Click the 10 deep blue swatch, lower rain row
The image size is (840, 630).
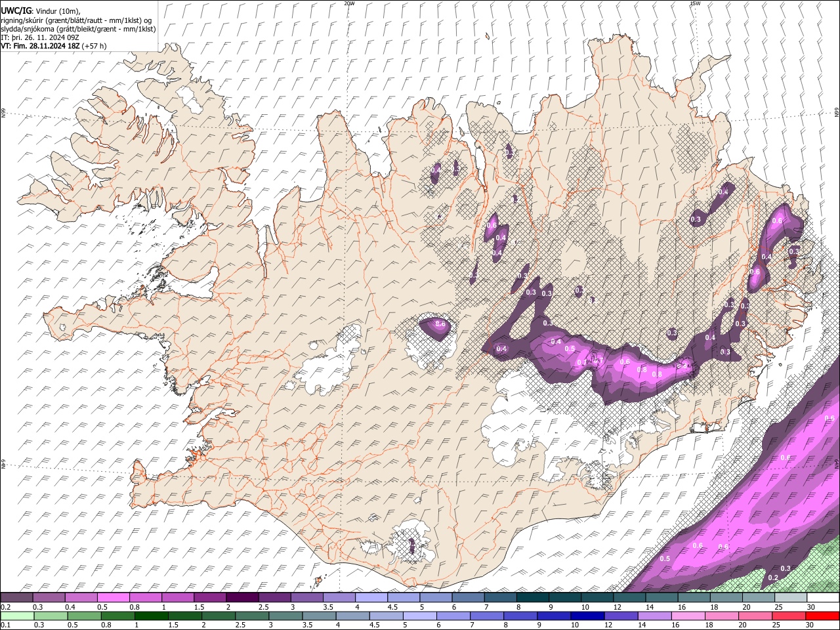587,616
